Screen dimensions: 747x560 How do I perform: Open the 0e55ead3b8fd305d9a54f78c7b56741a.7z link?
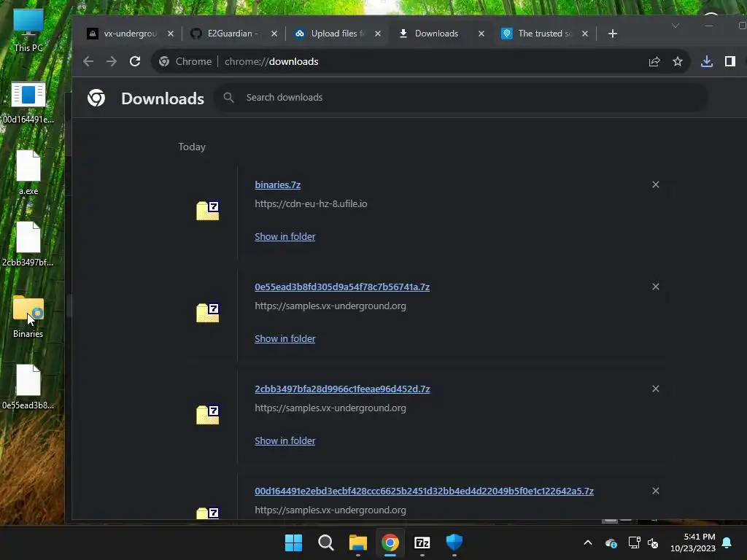[342, 287]
